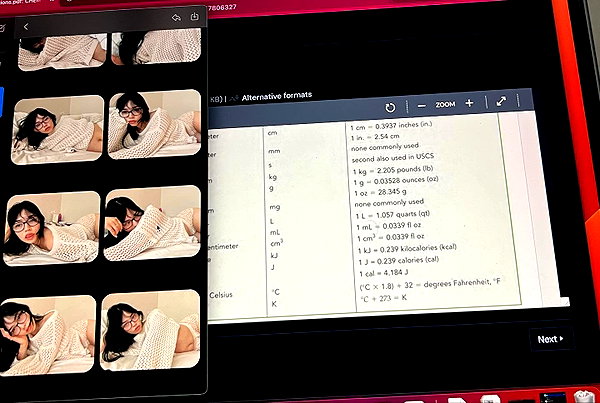600x403 pixels.
Task: Select the text "1 cm = 0.3937 inches (in.)"
Action: [391, 126]
